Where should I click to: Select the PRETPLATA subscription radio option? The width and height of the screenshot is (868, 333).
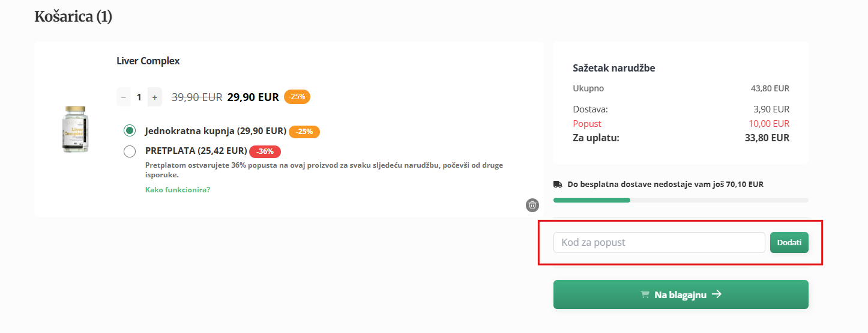point(130,151)
